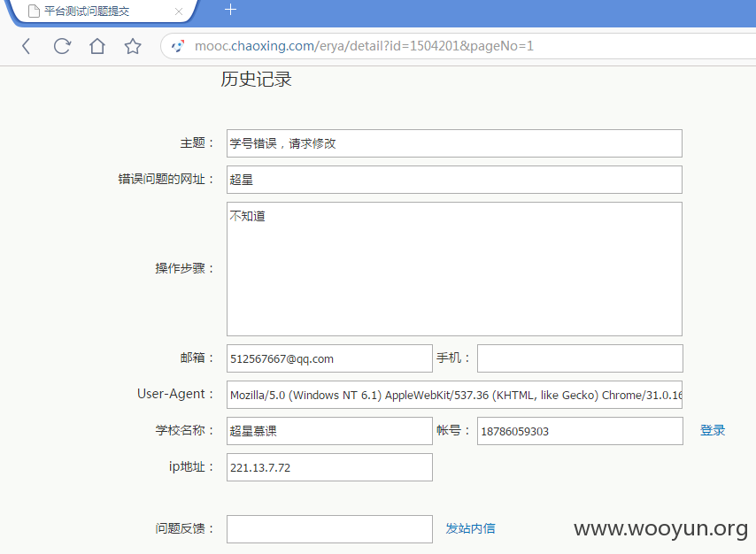Go back with the browser back arrow
756x554 pixels.
click(x=27, y=46)
